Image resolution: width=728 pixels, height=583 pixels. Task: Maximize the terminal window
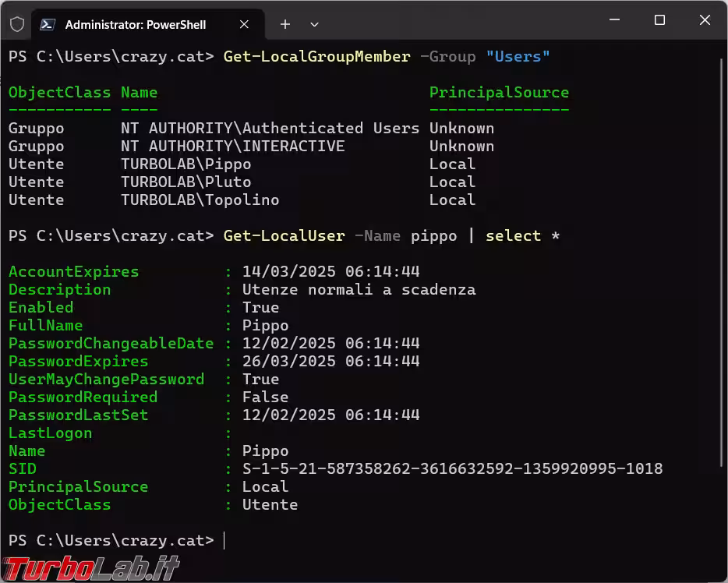[x=659, y=20]
